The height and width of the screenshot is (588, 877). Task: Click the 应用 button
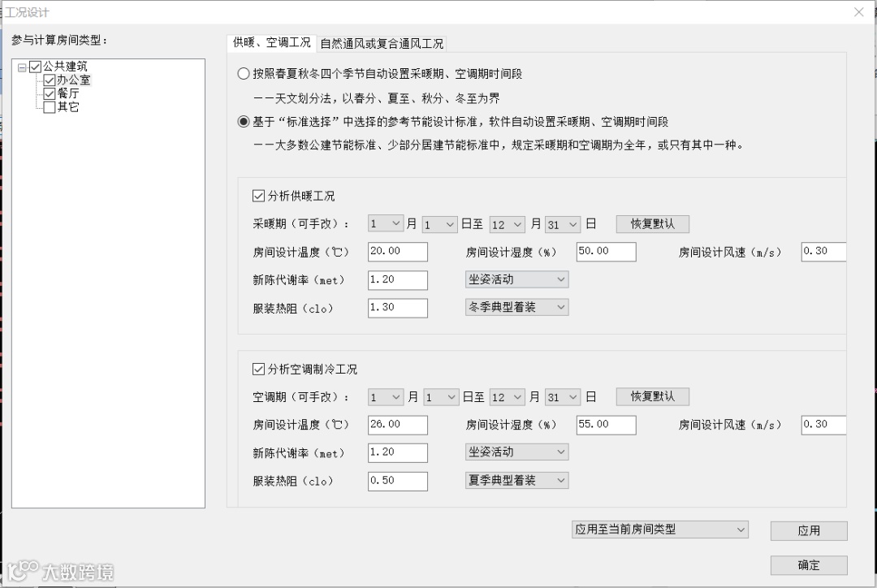809,530
